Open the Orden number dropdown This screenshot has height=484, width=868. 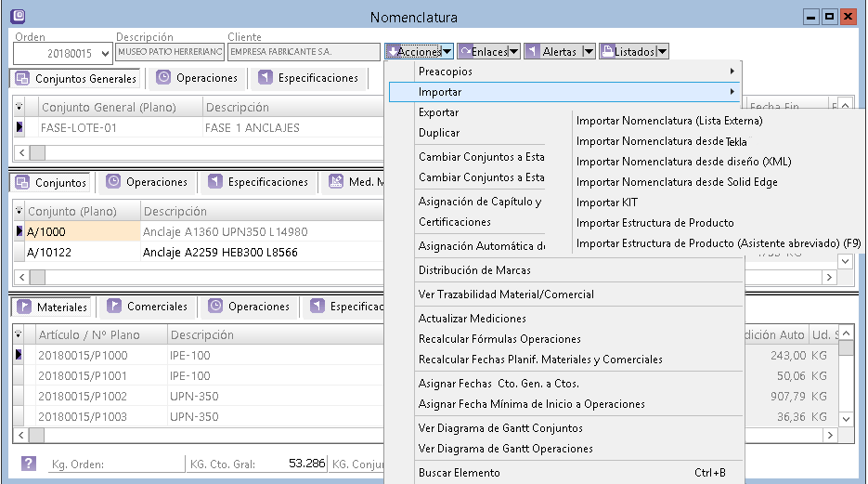point(103,53)
